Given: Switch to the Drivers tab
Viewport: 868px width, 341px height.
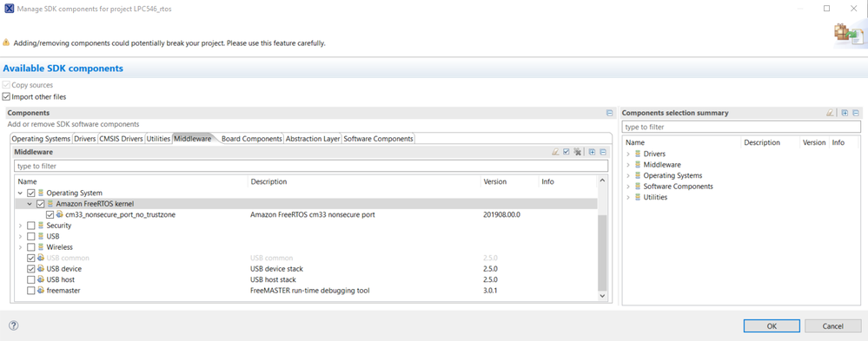Looking at the screenshot, I should 84,139.
